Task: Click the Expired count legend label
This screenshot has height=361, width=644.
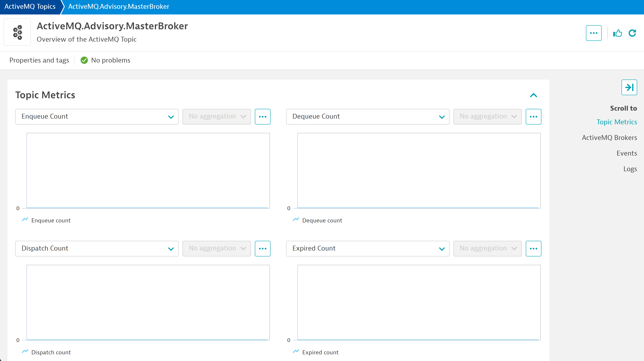Action: 320,353
